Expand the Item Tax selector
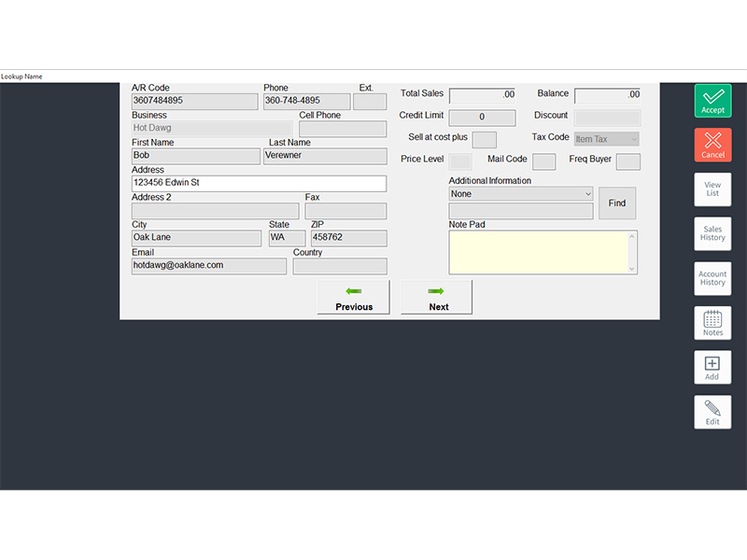Screen dimensions: 747x560 [x=605, y=138]
